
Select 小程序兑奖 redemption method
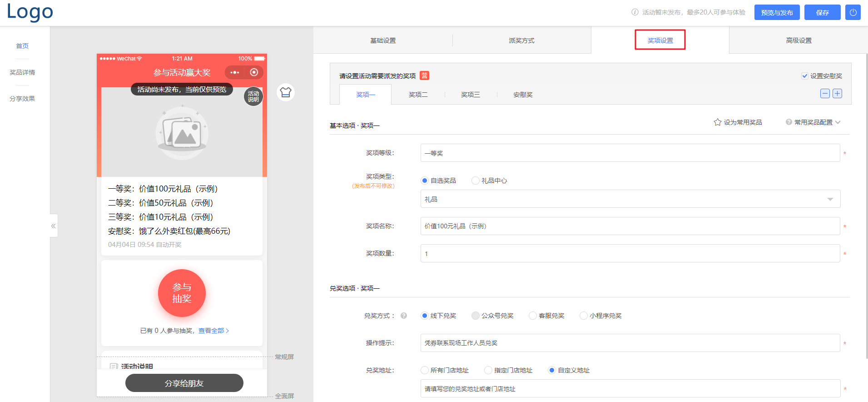584,316
